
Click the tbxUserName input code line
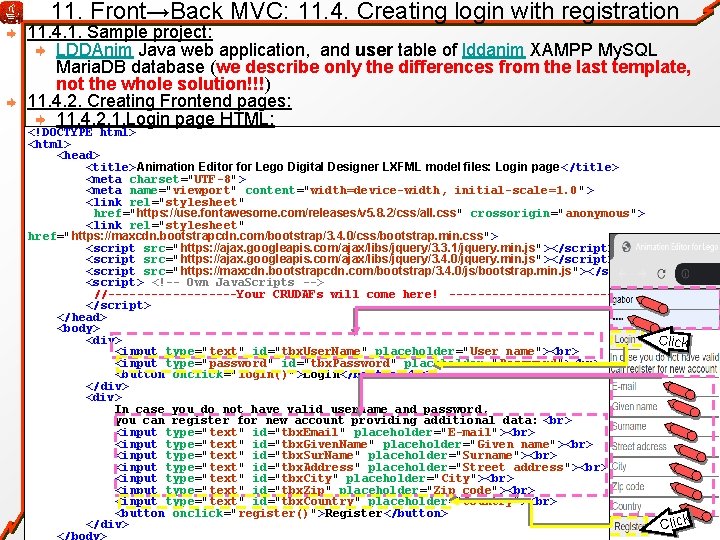coord(347,351)
